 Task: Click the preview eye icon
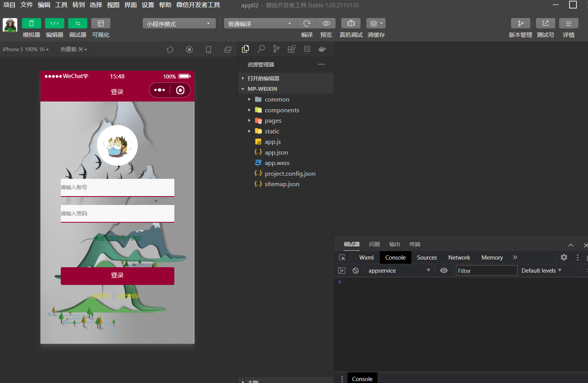326,23
